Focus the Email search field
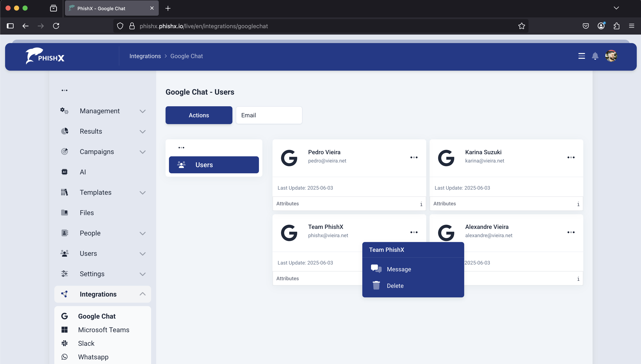This screenshot has width=641, height=364. point(269,115)
